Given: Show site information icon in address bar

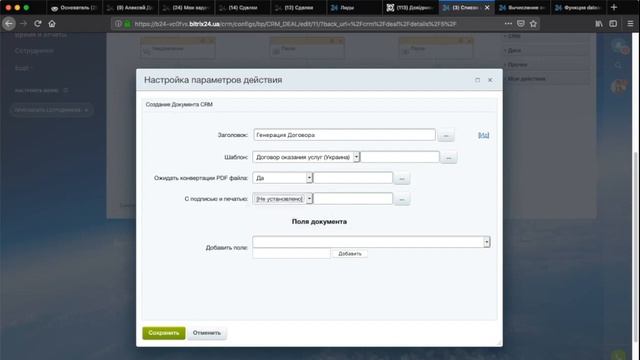Looking at the screenshot, I should click(118, 24).
